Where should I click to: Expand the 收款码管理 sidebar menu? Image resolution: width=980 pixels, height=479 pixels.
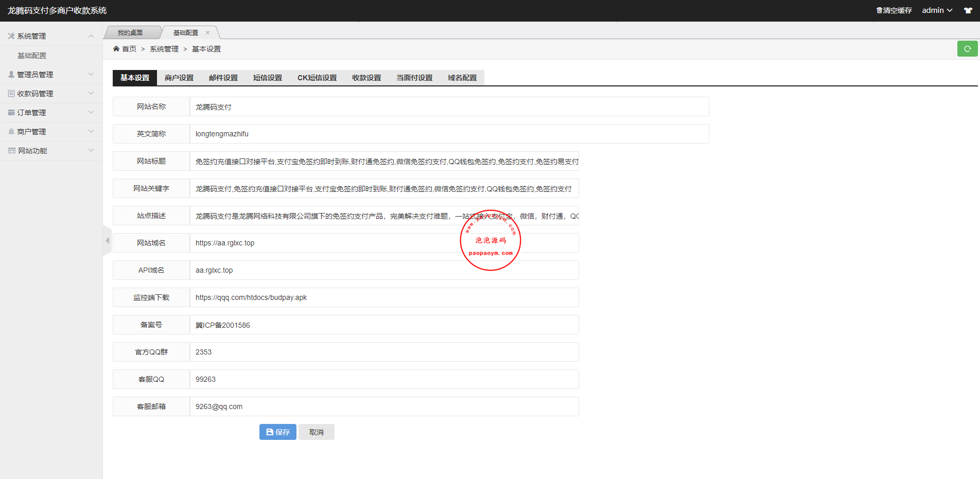[51, 94]
